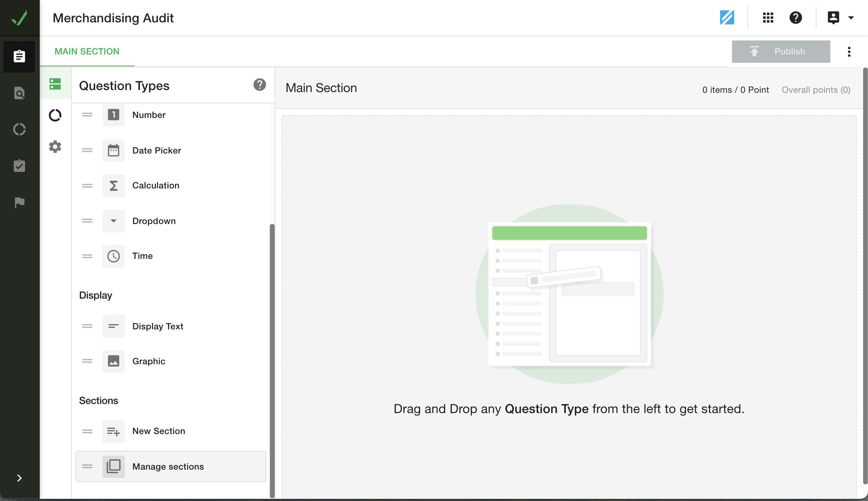Click the Question Types help icon
868x501 pixels.
click(259, 85)
